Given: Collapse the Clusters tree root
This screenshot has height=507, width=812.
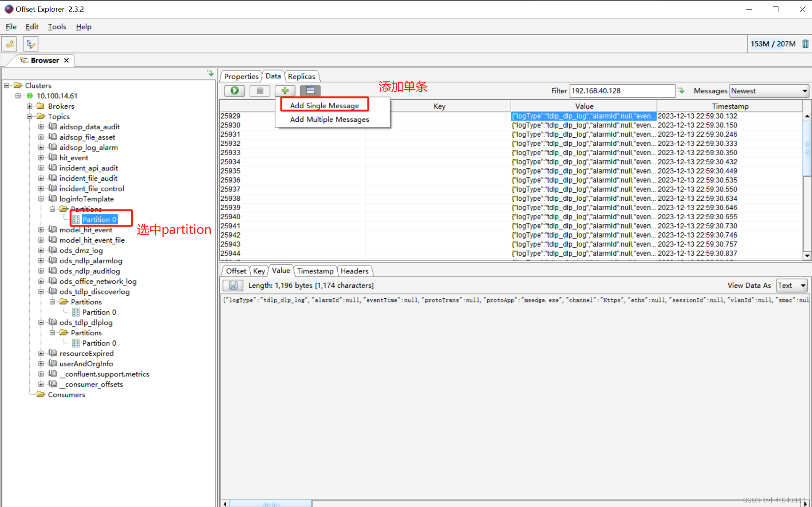Looking at the screenshot, I should [x=7, y=85].
